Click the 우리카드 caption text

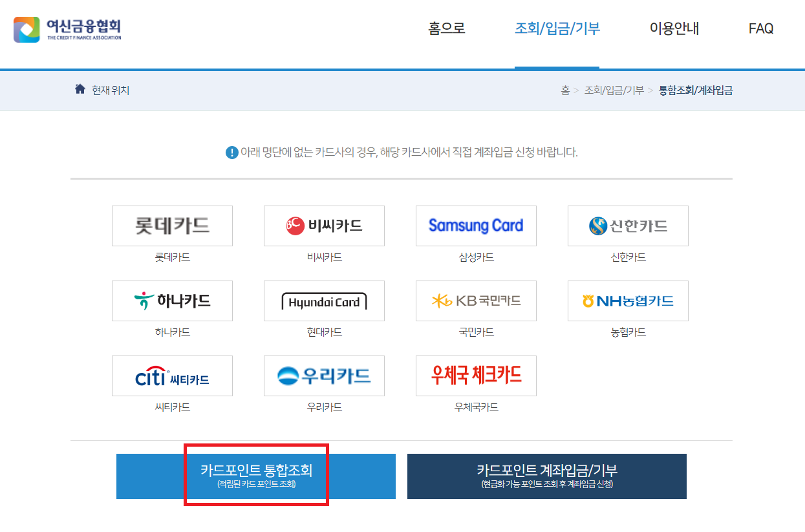pyautogui.click(x=325, y=407)
